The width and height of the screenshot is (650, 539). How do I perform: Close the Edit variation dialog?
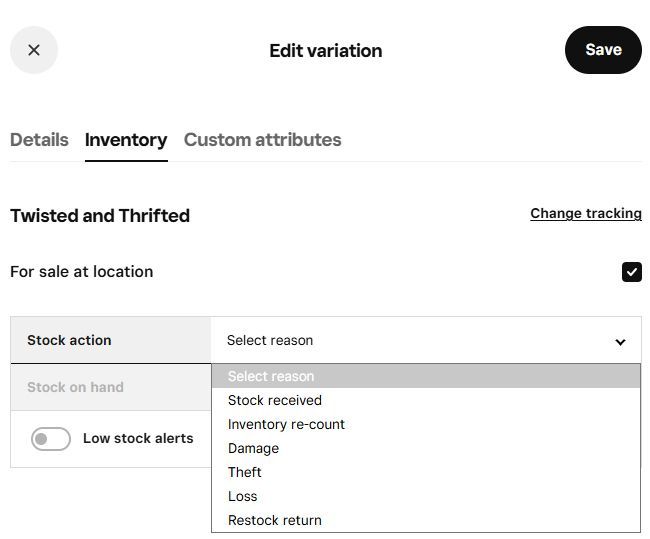34,50
